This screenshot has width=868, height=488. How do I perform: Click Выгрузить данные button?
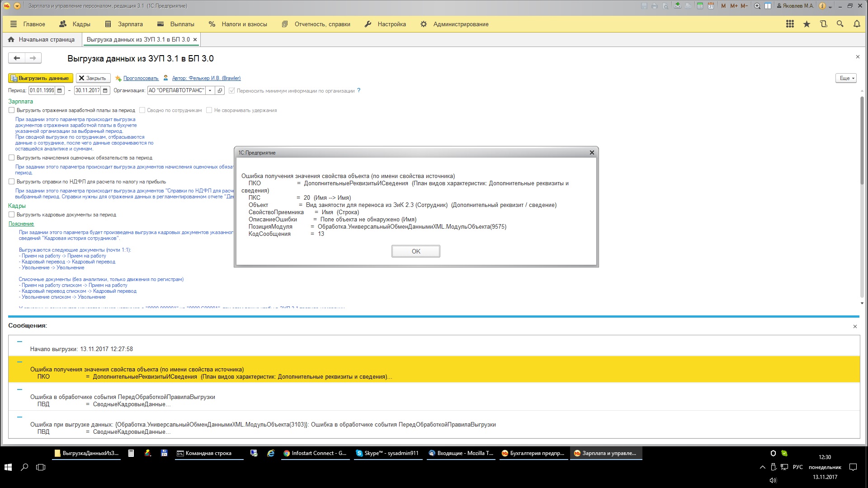[41, 78]
